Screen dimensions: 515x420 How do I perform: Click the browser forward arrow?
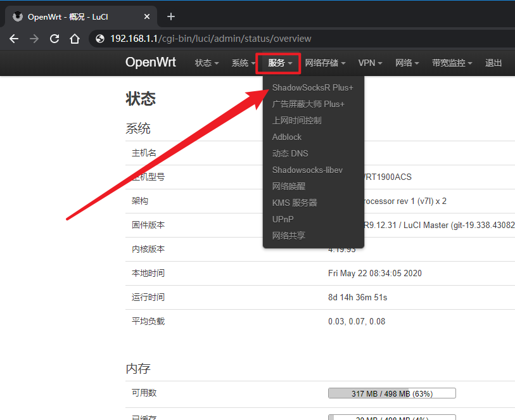pyautogui.click(x=34, y=39)
